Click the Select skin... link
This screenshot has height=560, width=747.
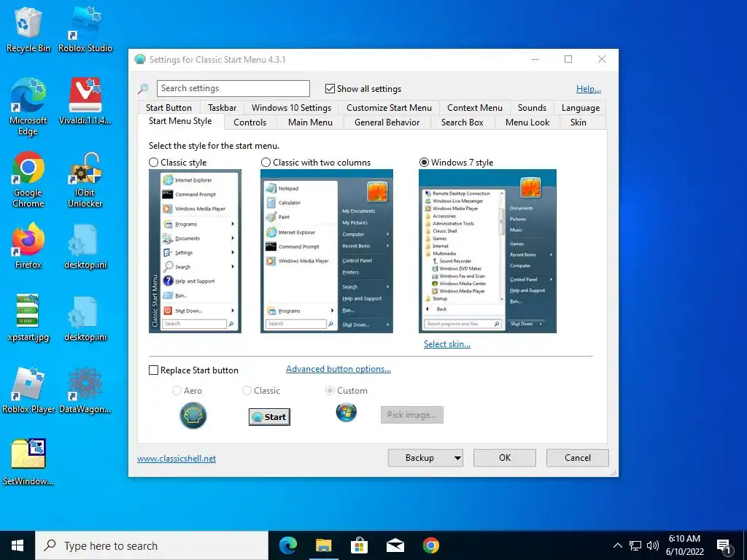pyautogui.click(x=447, y=344)
